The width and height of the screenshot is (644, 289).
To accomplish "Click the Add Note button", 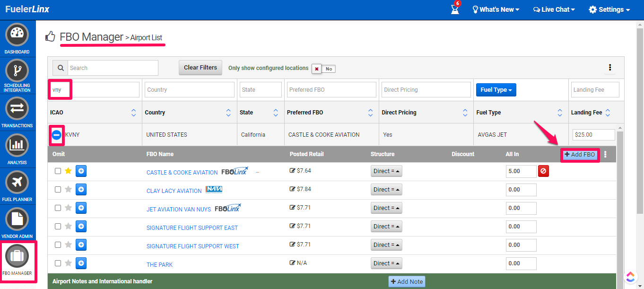I will [x=407, y=281].
